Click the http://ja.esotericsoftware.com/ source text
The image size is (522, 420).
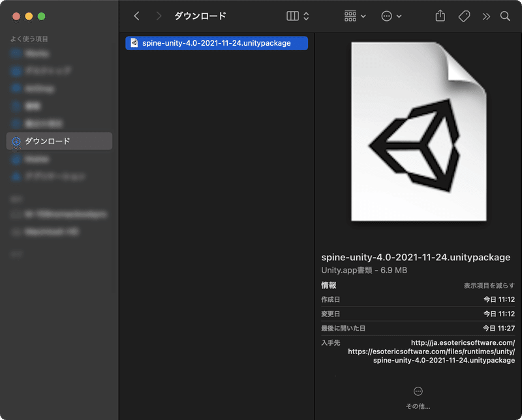coord(463,343)
